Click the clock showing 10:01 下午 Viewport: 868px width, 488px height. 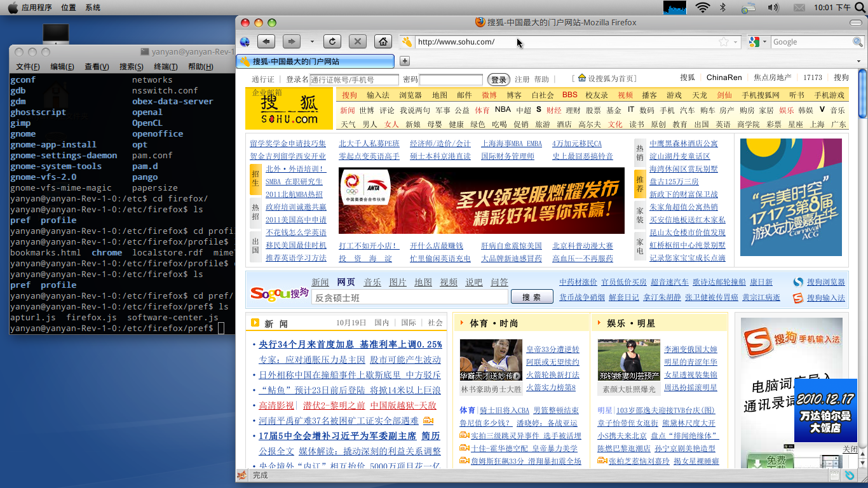tap(832, 8)
